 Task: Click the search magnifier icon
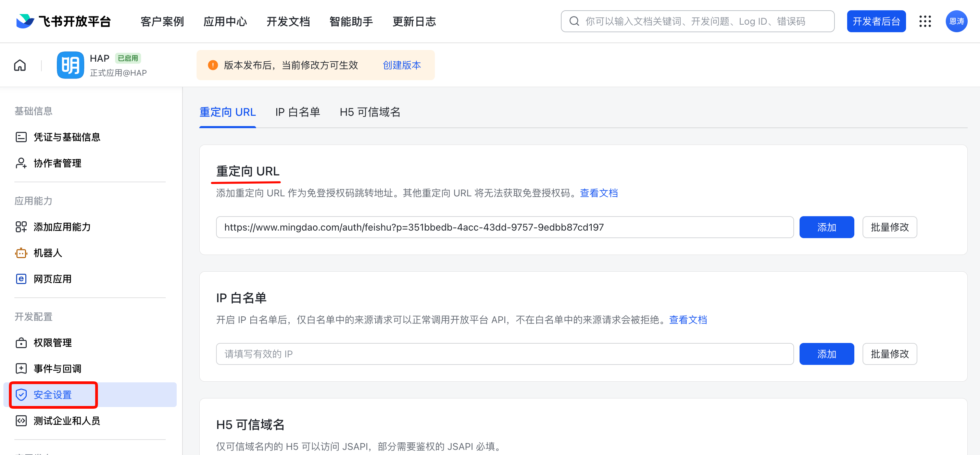pos(574,21)
